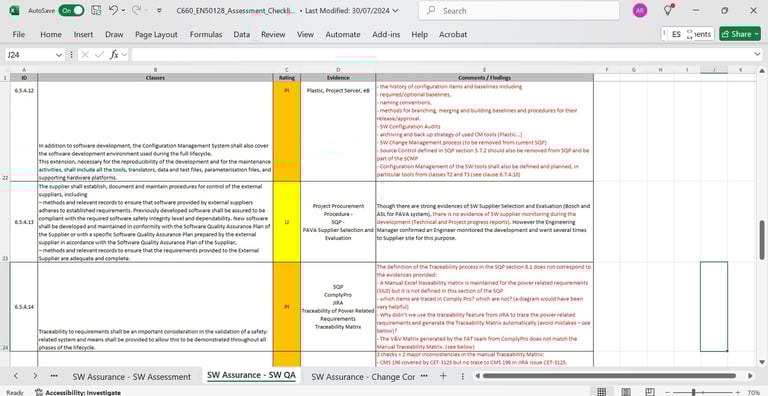Image resolution: width=768 pixels, height=396 pixels.
Task: Open the Review tab
Action: point(273,34)
